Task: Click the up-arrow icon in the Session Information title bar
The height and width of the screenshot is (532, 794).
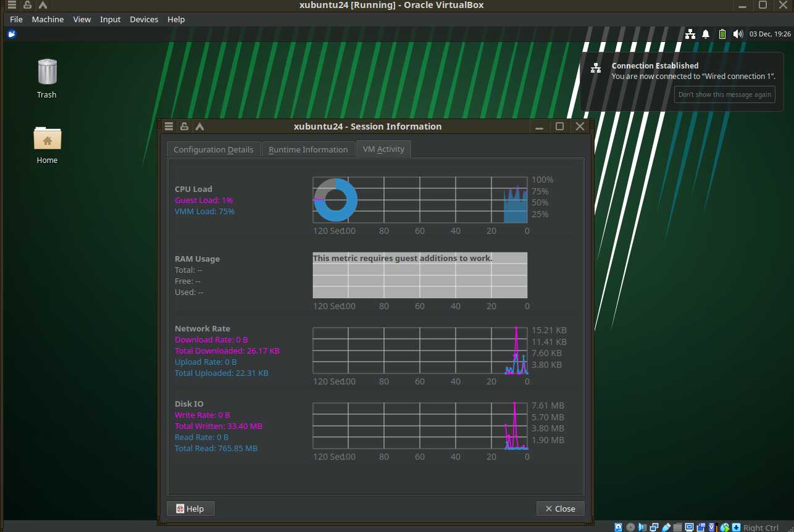Action: tap(199, 127)
